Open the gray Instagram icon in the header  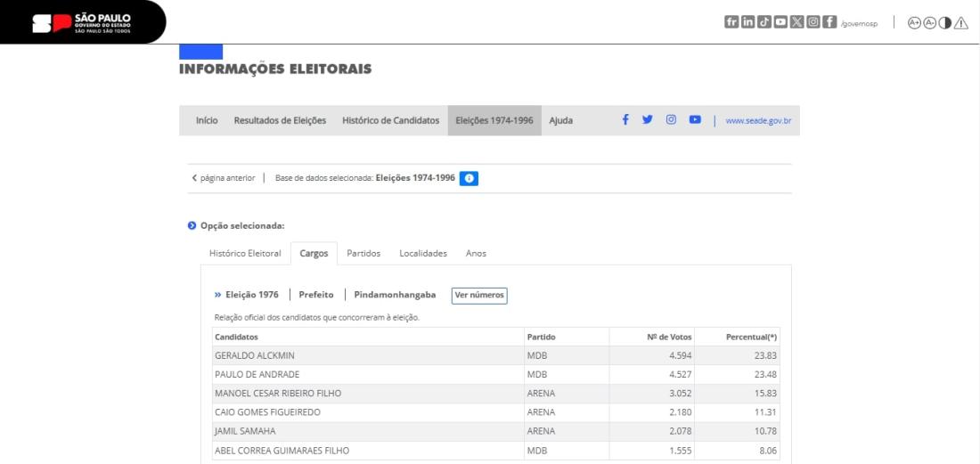[813, 22]
